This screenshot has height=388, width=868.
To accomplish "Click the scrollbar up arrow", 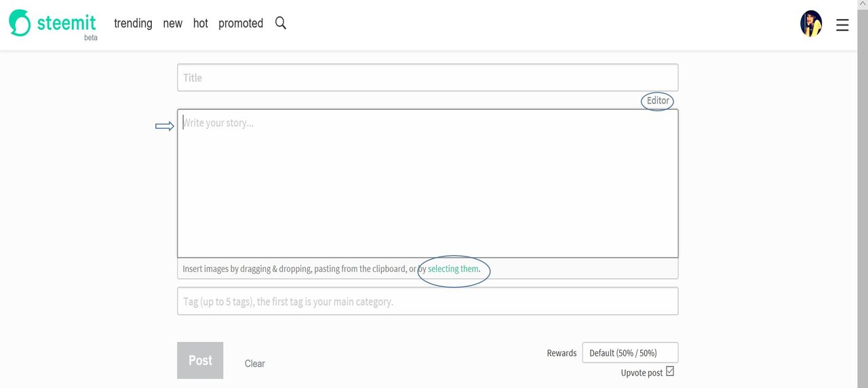I will pos(863,4).
